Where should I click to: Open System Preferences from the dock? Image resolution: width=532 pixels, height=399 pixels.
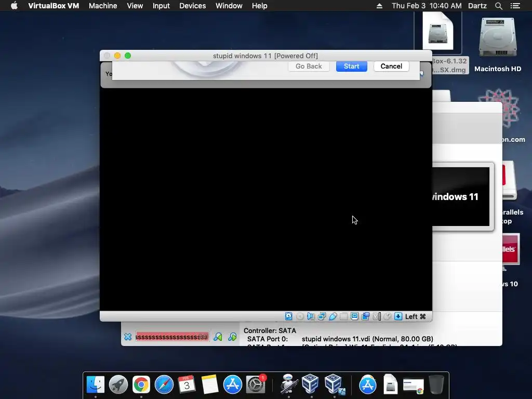pos(256,384)
